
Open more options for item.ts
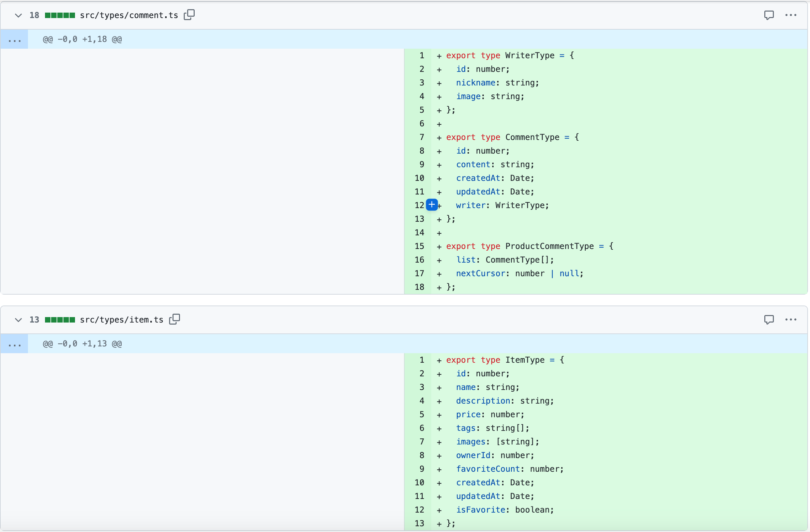click(x=791, y=319)
